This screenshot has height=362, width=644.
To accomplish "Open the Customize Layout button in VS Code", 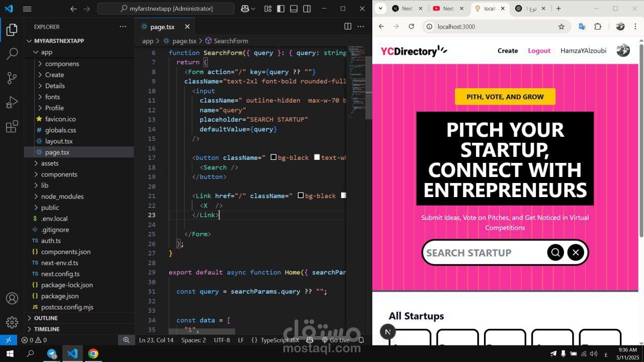I will click(268, 9).
